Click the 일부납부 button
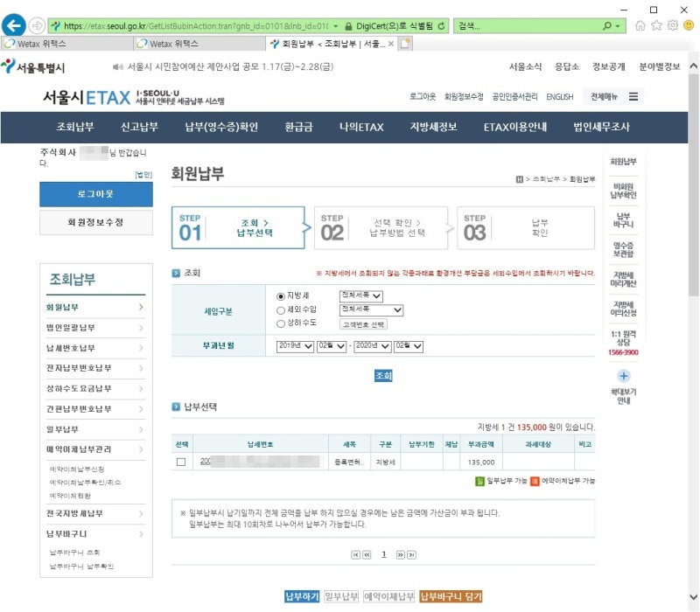This screenshot has width=700, height=612. pos(341,597)
